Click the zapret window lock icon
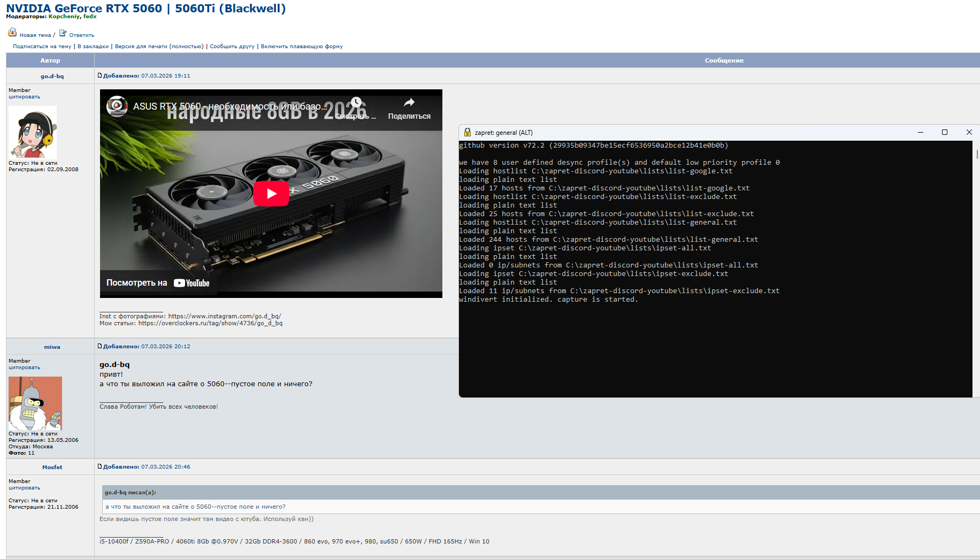Image resolution: width=980 pixels, height=559 pixels. pos(468,133)
